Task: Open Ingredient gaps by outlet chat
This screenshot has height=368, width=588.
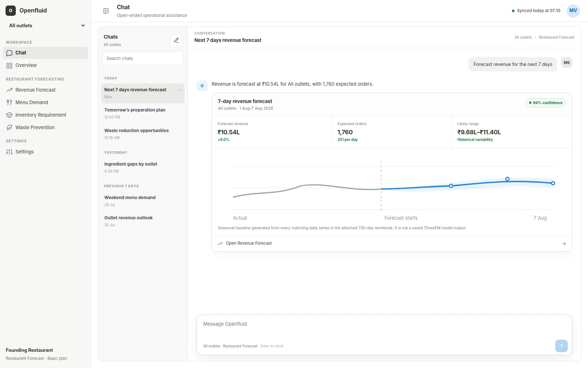Action: pyautogui.click(x=143, y=167)
